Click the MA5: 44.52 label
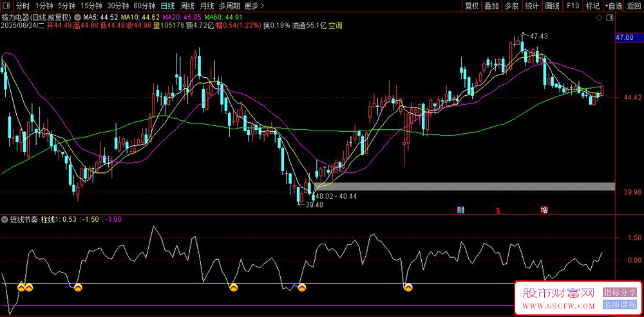 [101, 17]
